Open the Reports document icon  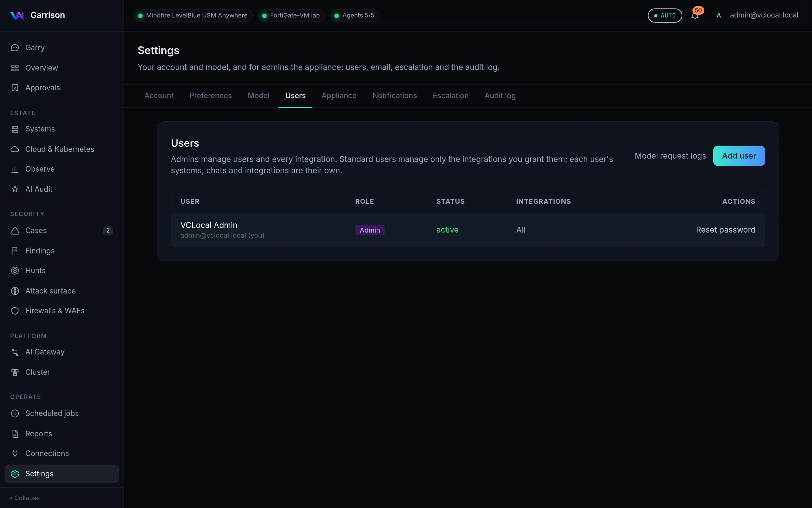(x=15, y=434)
